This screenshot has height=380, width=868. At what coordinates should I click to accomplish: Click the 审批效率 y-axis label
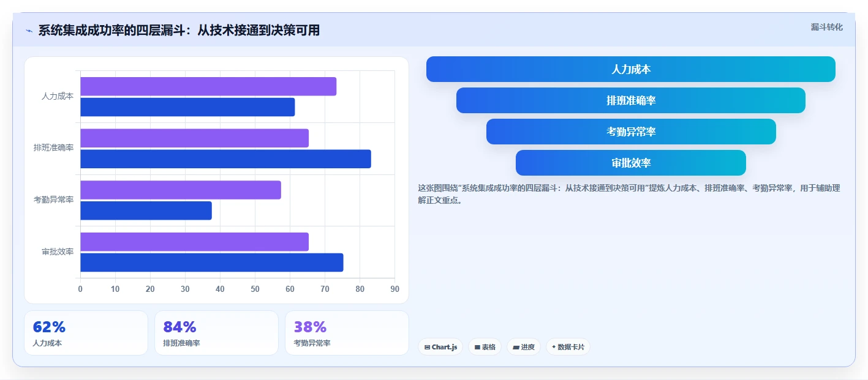(x=58, y=251)
